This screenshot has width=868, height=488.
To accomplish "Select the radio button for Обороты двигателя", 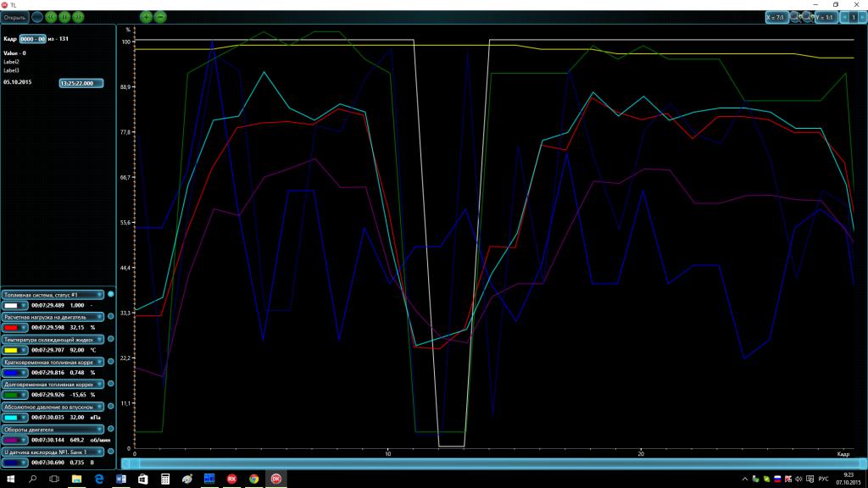I will 110,430.
